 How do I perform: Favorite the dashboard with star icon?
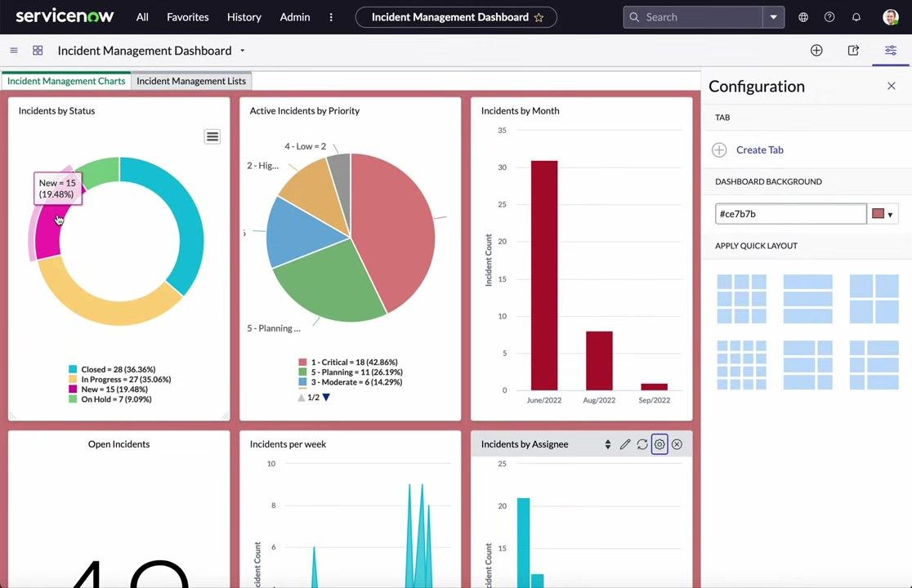(x=539, y=17)
